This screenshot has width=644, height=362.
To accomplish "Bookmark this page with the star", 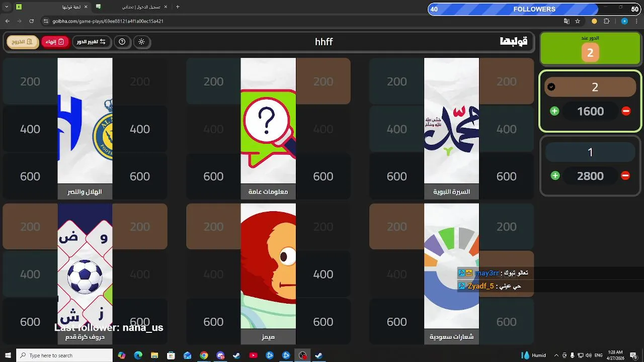I will pyautogui.click(x=578, y=21).
